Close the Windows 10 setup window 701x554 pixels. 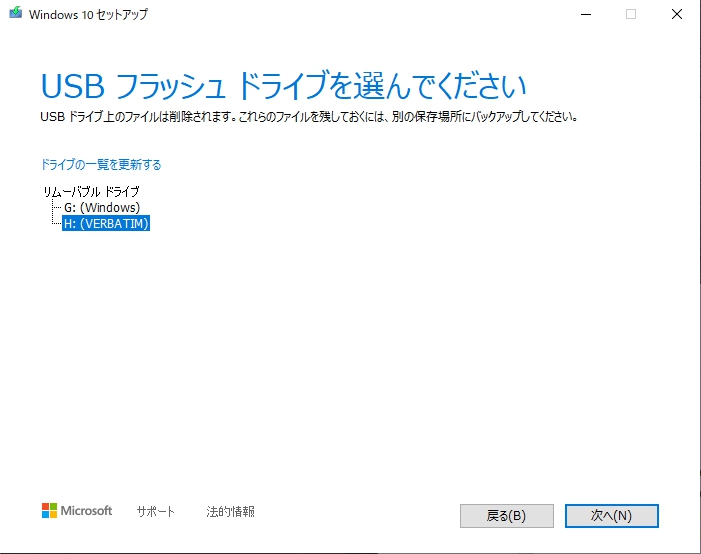(x=677, y=14)
